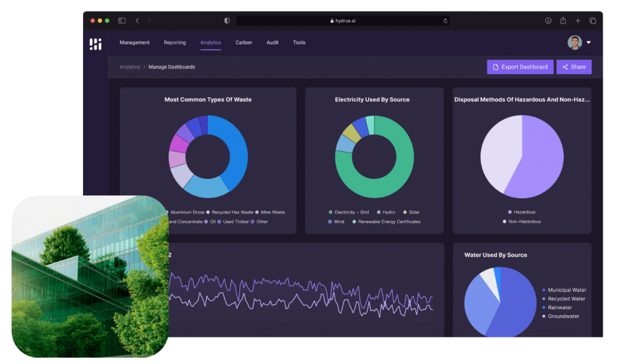
Task: Click the Electricity Used By Source title
Action: pyautogui.click(x=372, y=99)
